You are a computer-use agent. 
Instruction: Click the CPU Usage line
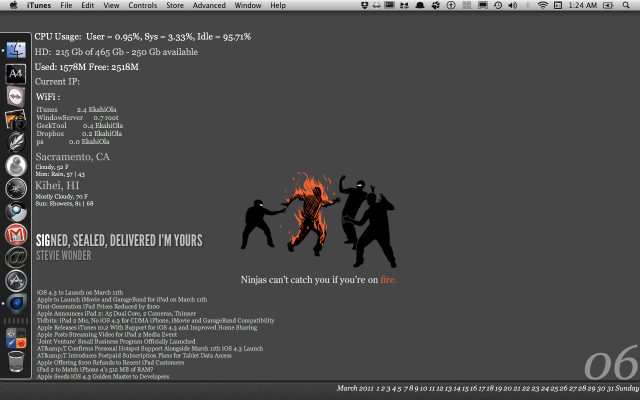[x=142, y=37]
